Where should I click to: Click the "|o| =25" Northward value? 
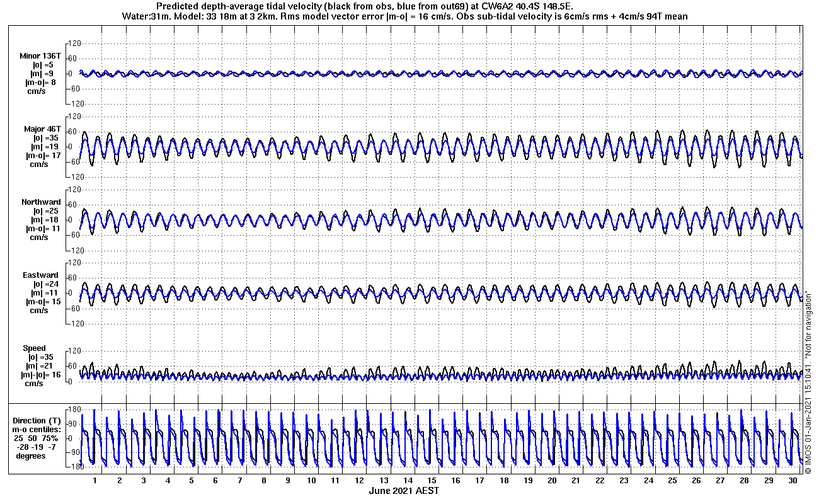[46, 210]
